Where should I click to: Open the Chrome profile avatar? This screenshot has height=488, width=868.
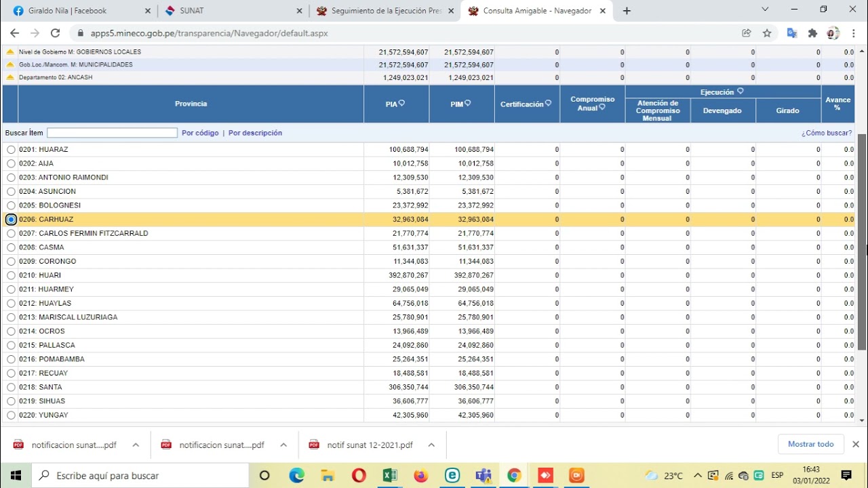point(833,33)
